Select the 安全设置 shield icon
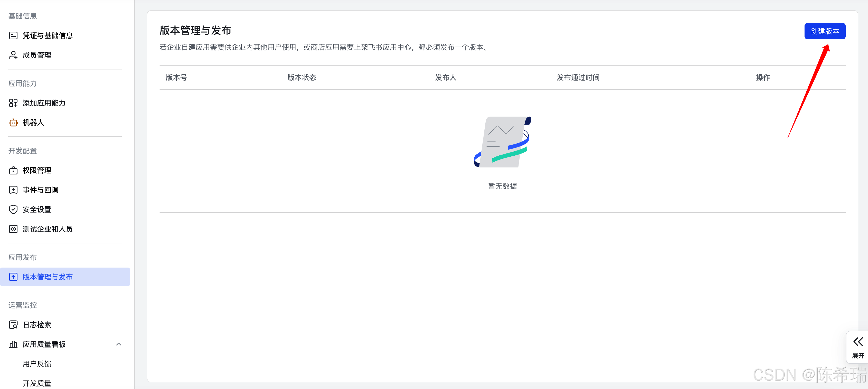Image resolution: width=868 pixels, height=389 pixels. pos(13,209)
